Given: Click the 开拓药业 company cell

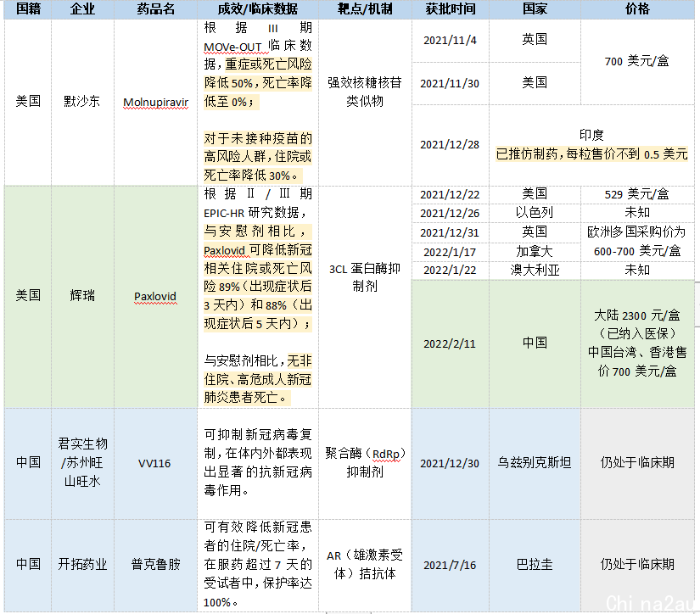Looking at the screenshot, I should pos(82,565).
